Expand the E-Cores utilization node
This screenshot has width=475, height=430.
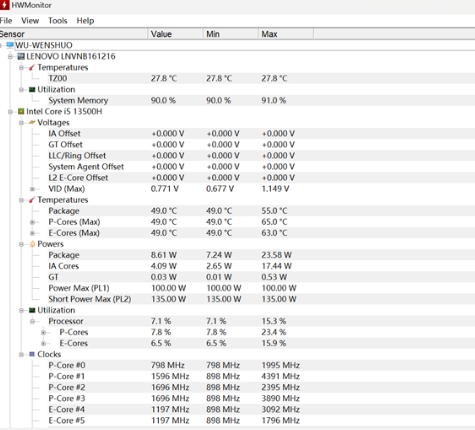pyautogui.click(x=43, y=343)
